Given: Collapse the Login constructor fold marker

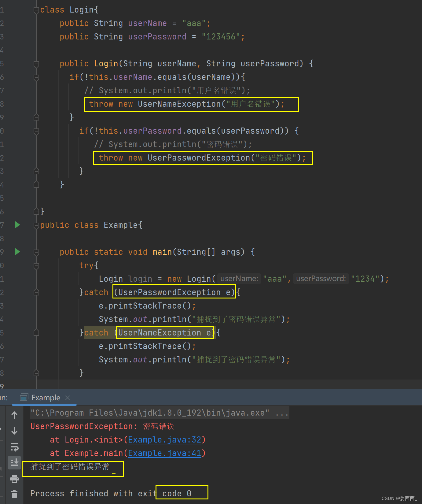Looking at the screenshot, I should coord(36,64).
